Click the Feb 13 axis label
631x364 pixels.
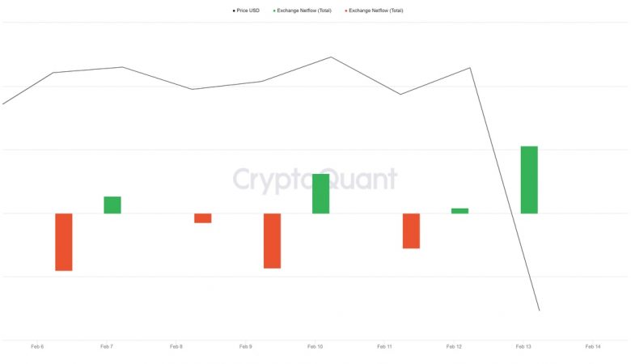point(523,346)
